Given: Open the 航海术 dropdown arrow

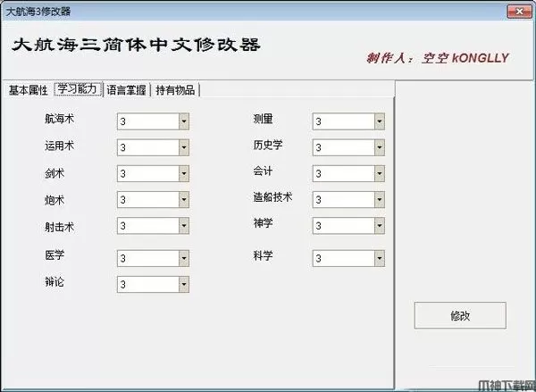Looking at the screenshot, I should pyautogui.click(x=183, y=121).
